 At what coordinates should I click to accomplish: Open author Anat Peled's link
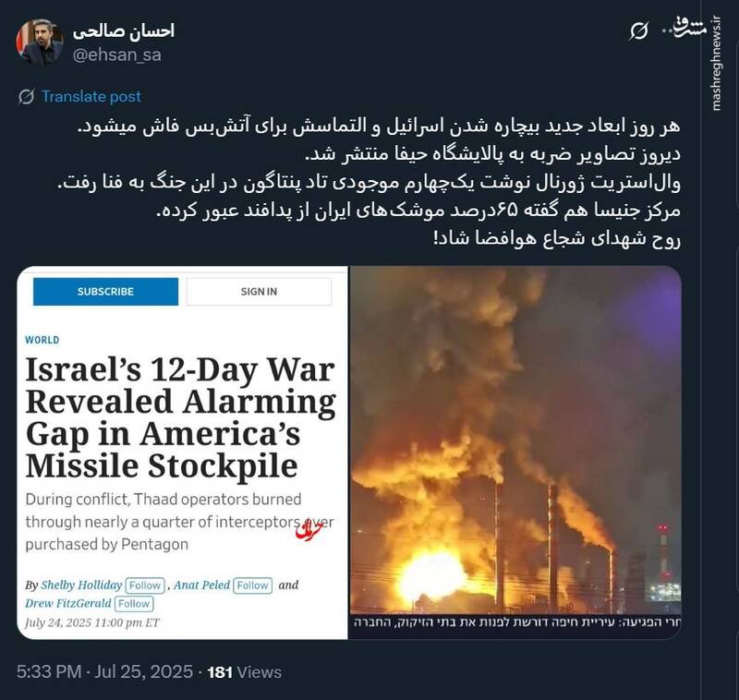click(201, 585)
